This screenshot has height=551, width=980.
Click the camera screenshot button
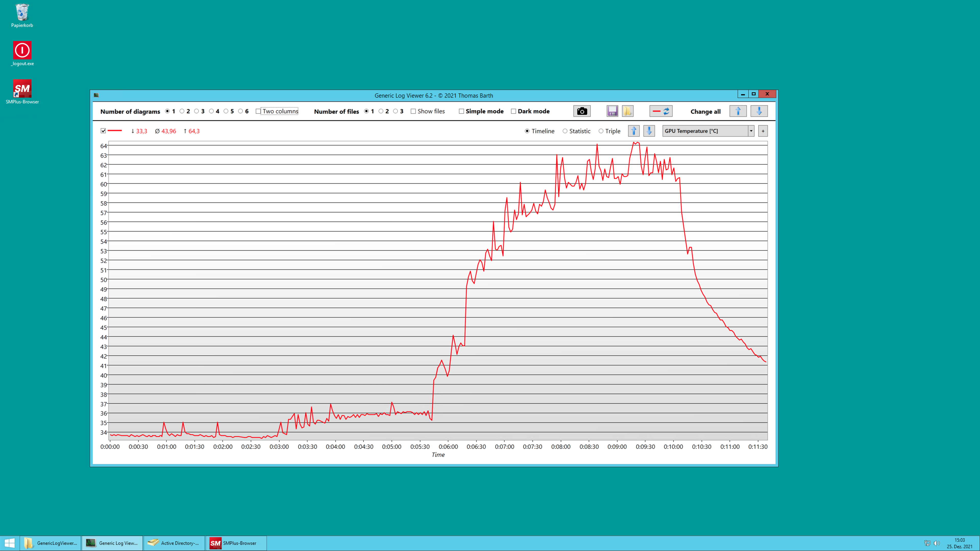[x=582, y=111]
